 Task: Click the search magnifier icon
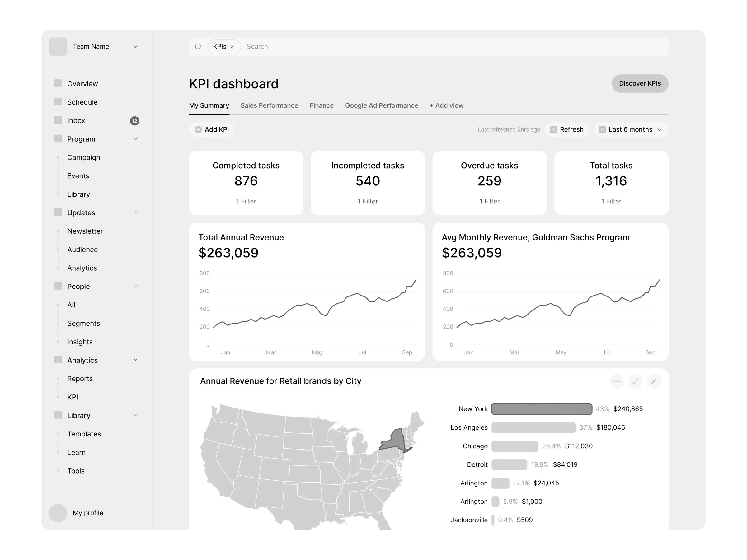pos(198,47)
